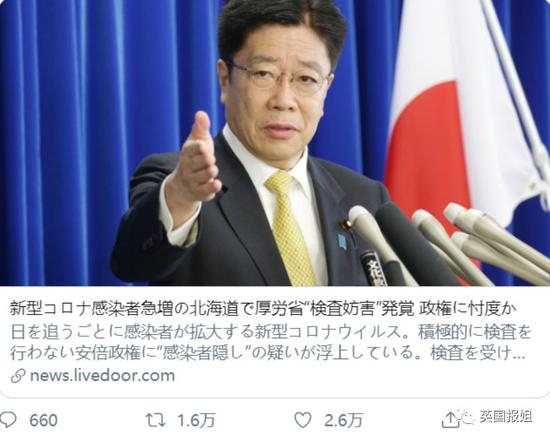This screenshot has height=440, width=550.
Task: Click the retweet arrows icon
Action: tap(156, 420)
